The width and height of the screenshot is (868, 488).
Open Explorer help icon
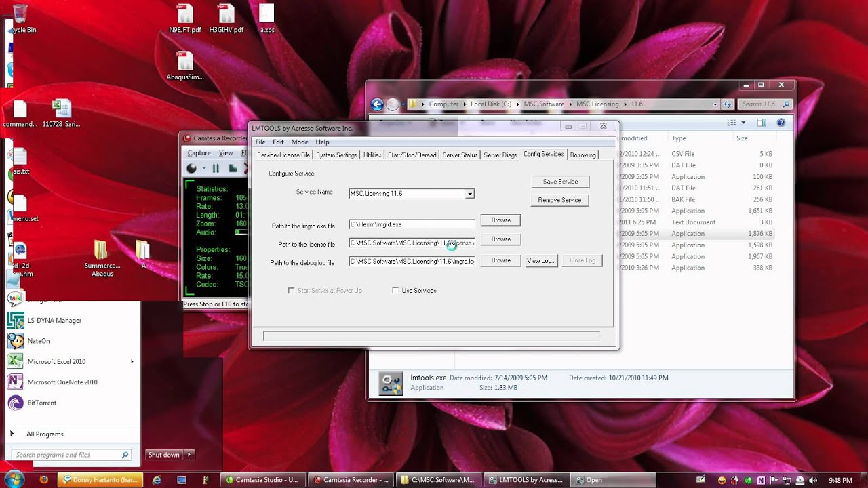click(781, 123)
